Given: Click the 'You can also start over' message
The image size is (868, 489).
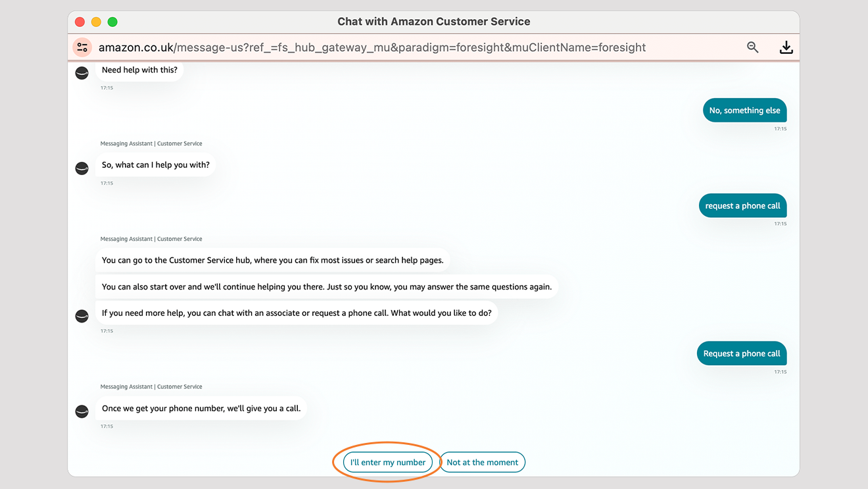Looking at the screenshot, I should (x=326, y=287).
